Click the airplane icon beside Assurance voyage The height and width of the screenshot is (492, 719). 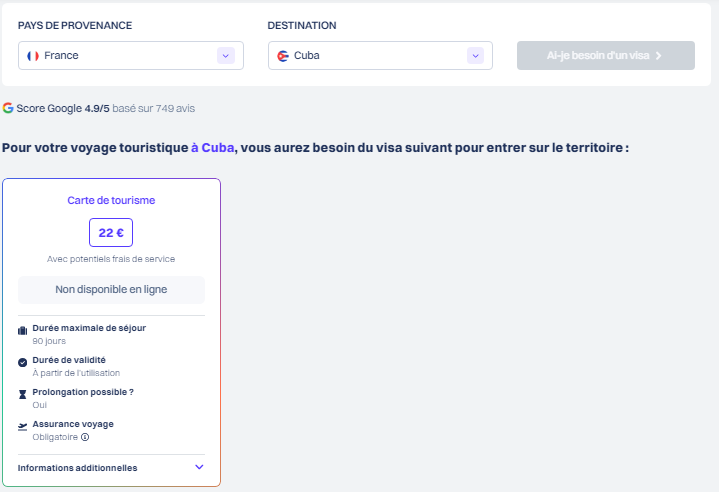(23, 426)
